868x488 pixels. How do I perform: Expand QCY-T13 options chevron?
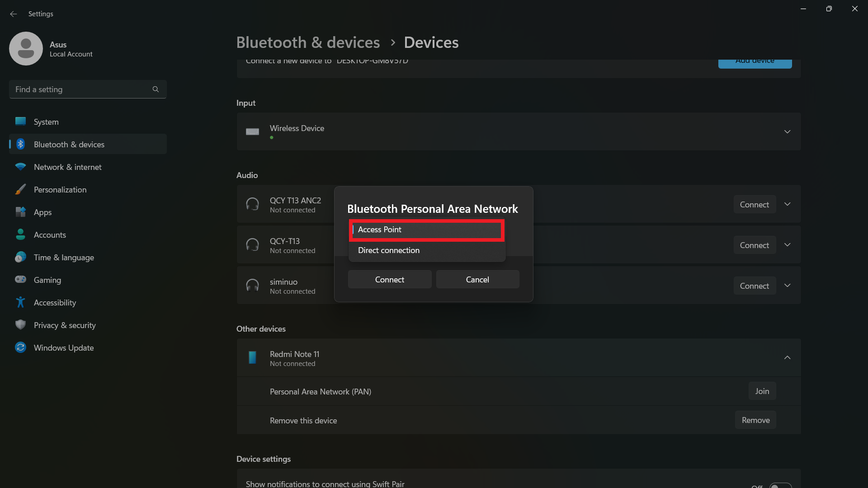click(787, 245)
